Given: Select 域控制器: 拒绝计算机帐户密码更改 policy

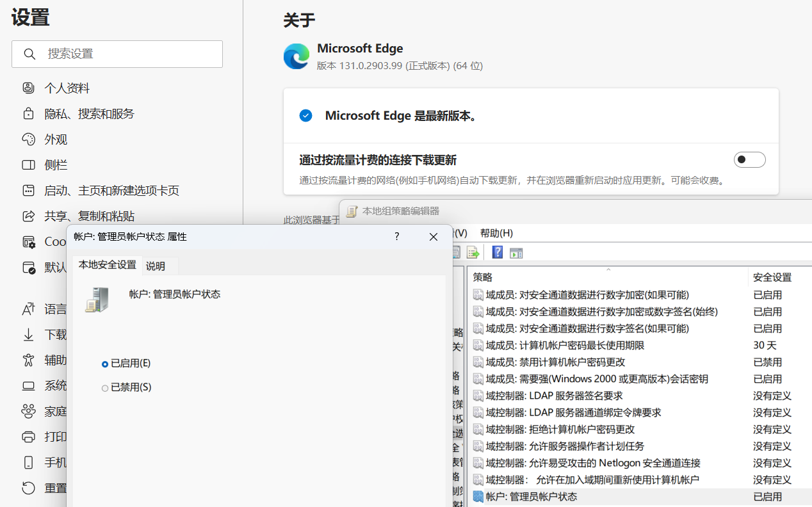Looking at the screenshot, I should pyautogui.click(x=640, y=429).
